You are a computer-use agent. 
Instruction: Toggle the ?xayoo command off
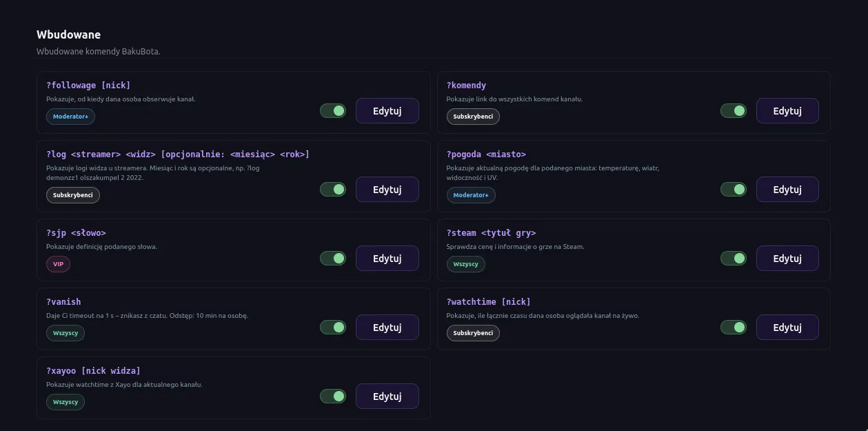point(333,396)
